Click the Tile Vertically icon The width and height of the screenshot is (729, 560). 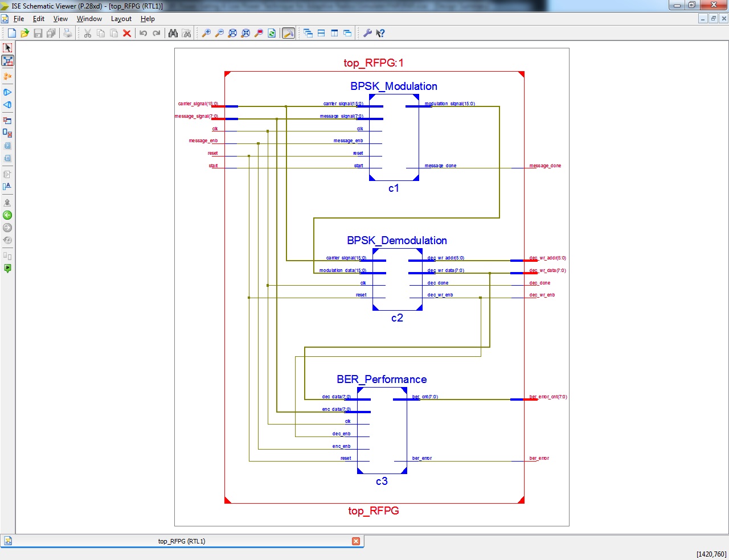[x=334, y=33]
